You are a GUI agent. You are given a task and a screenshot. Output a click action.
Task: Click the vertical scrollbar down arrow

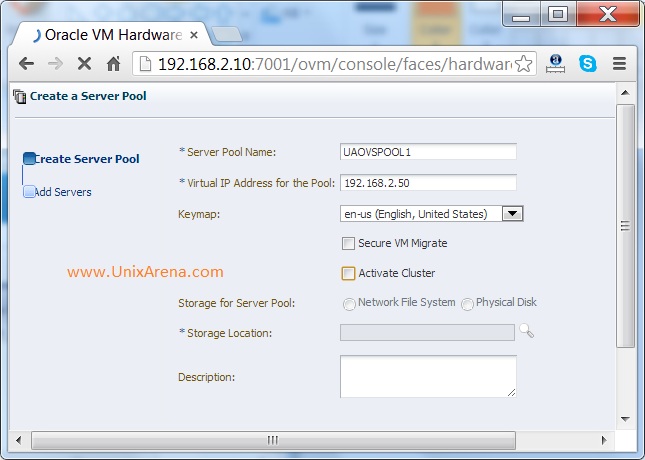[x=625, y=419]
